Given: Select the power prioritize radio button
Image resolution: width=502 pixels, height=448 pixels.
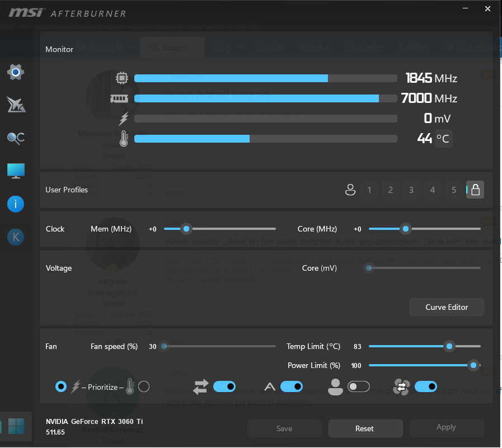Looking at the screenshot, I should tap(61, 386).
